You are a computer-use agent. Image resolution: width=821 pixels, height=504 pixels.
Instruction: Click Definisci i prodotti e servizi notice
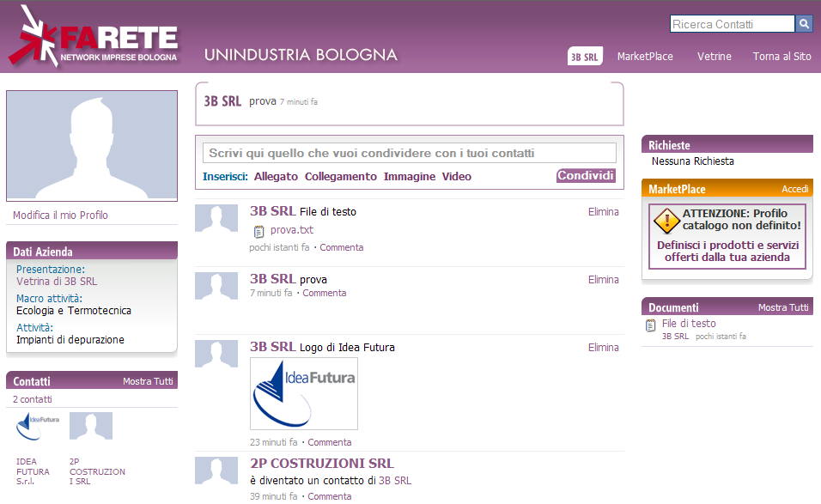tap(727, 252)
